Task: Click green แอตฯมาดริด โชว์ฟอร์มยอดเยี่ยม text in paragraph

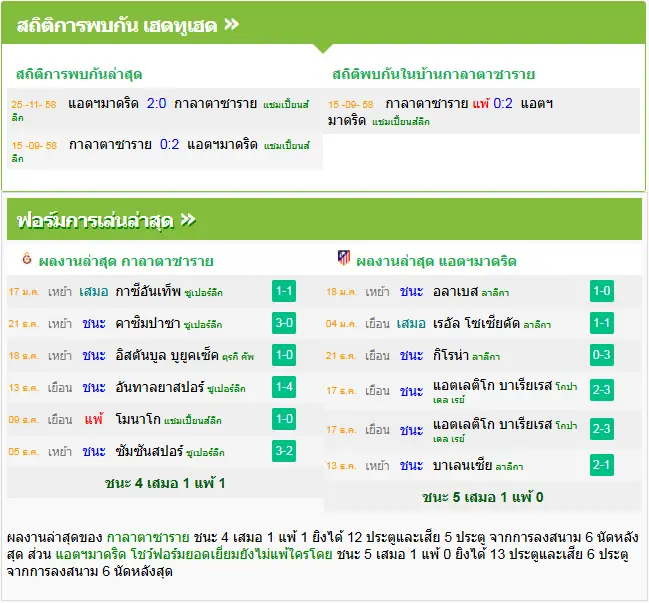Action: [x=194, y=554]
